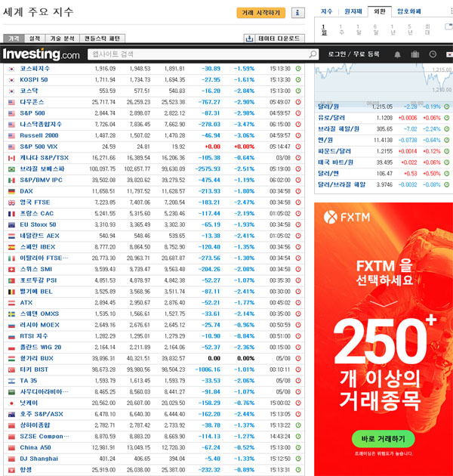This screenshot has width=453, height=476.
Task: Open the 암호화폐 tab in the sidebar
Action: tap(410, 11)
